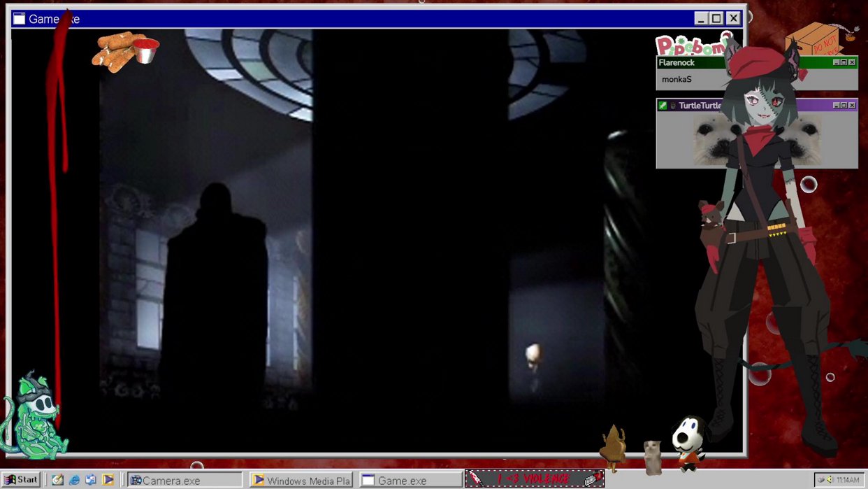Screen dimensions: 868x489
Task: Click the volume speaker tray icon
Action: tap(830, 480)
